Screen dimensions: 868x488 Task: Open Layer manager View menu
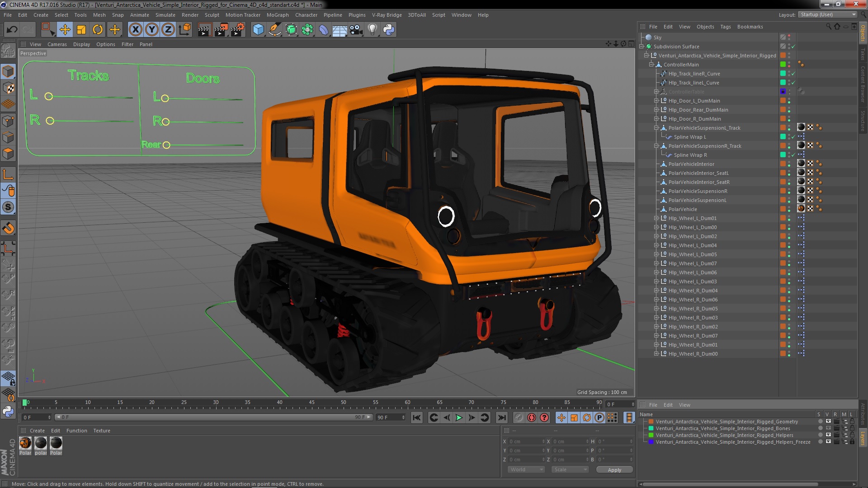(684, 405)
